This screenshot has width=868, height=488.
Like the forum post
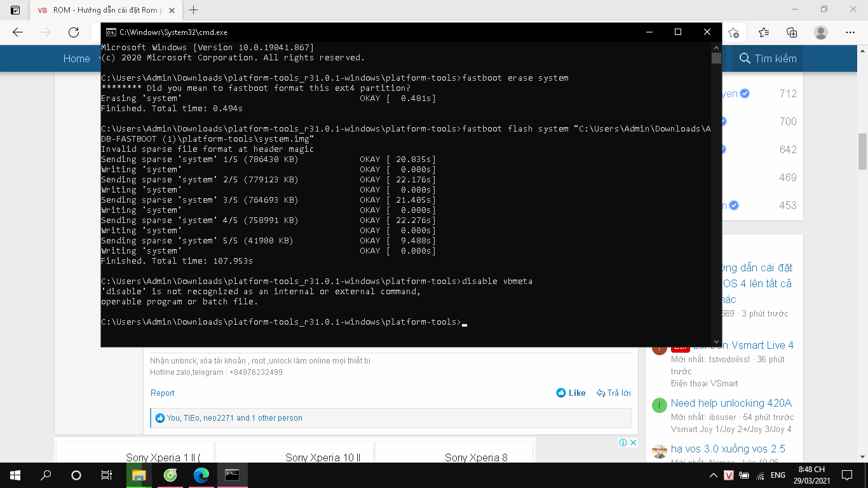pos(571,393)
